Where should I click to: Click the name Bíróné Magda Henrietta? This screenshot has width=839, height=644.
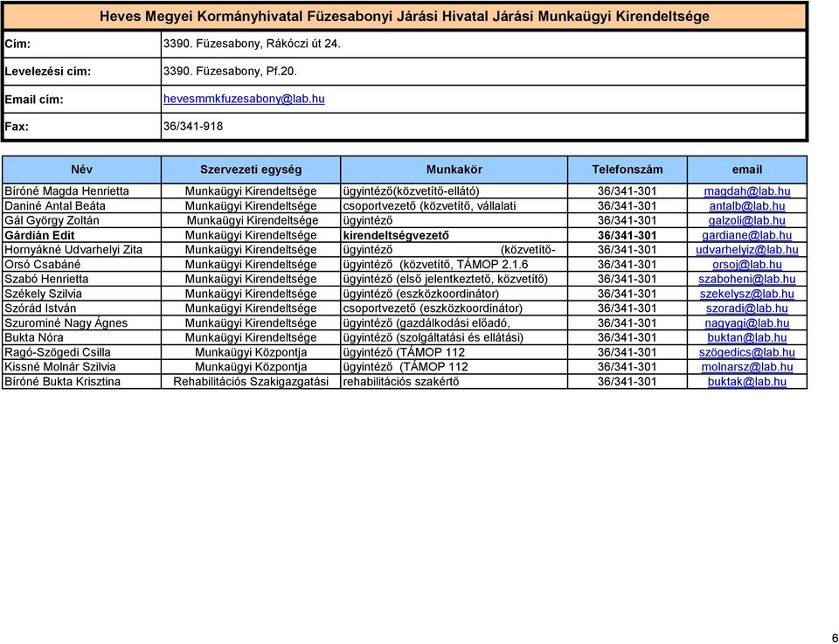67,191
